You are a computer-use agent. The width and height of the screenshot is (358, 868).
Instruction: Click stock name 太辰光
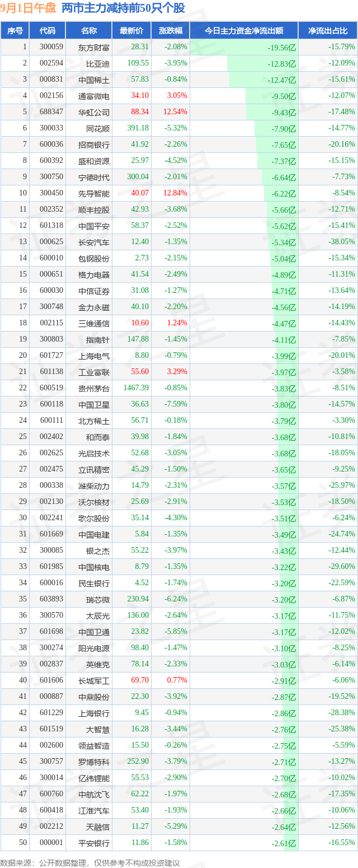pyautogui.click(x=98, y=615)
